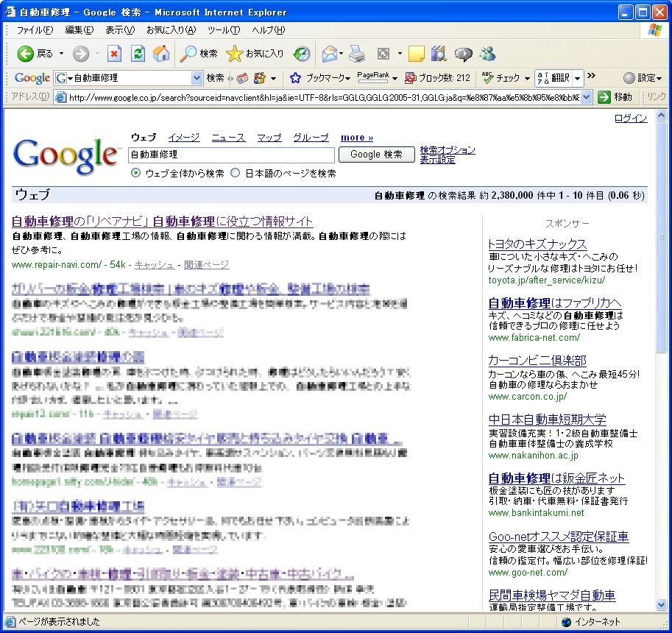Open Favorites (お気に入り) star panel

[255, 54]
